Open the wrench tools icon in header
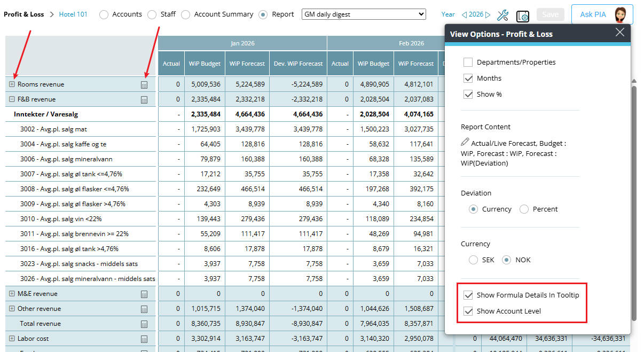The width and height of the screenshot is (644, 352). 502,15
